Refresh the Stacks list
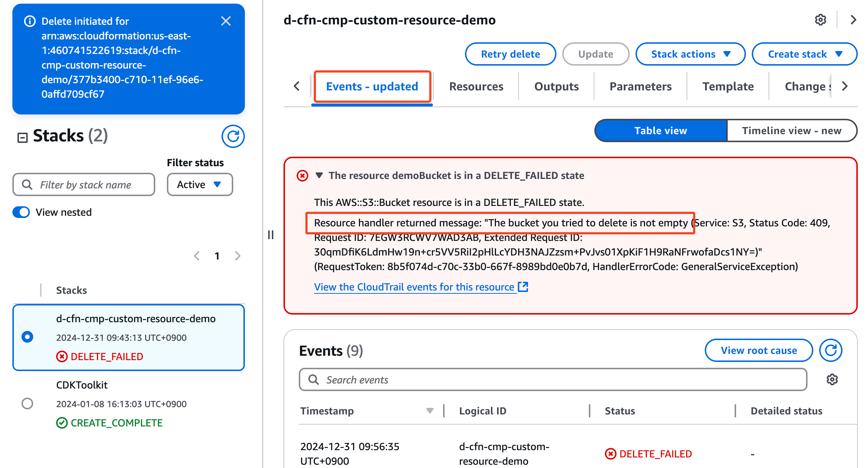Image resolution: width=868 pixels, height=468 pixels. [233, 136]
